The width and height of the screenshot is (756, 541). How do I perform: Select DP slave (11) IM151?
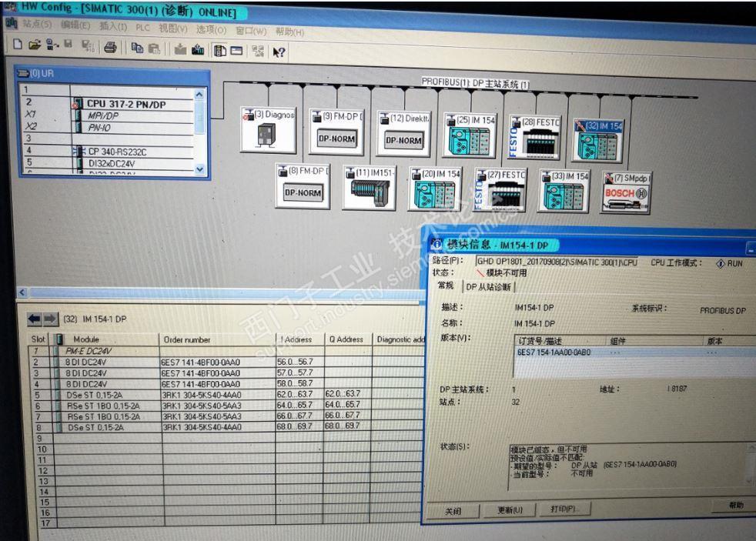[x=369, y=188]
